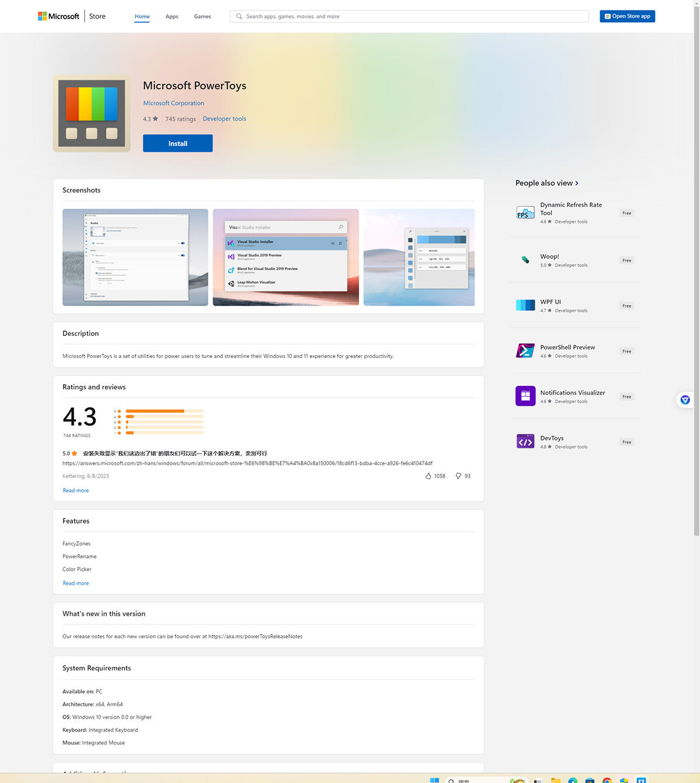
Task: Click Read more under the review
Action: tap(76, 490)
